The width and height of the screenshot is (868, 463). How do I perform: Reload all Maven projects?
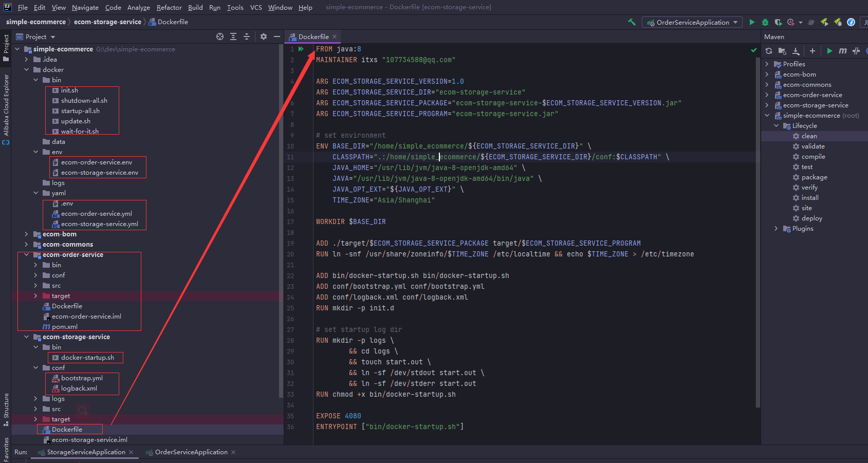point(769,51)
